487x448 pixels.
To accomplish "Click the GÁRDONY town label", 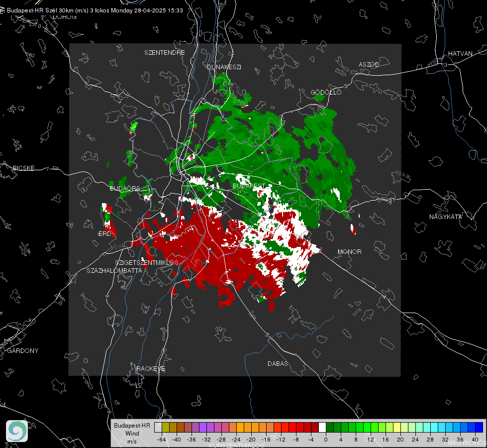I will 23,350.
